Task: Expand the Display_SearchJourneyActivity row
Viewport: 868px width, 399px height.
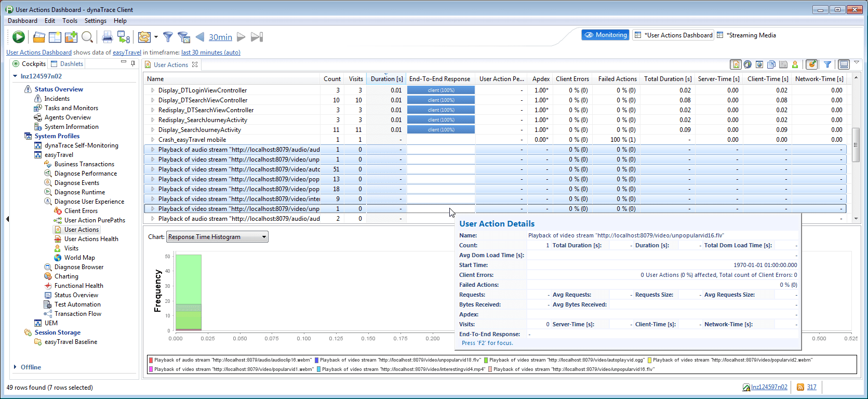Action: click(153, 130)
